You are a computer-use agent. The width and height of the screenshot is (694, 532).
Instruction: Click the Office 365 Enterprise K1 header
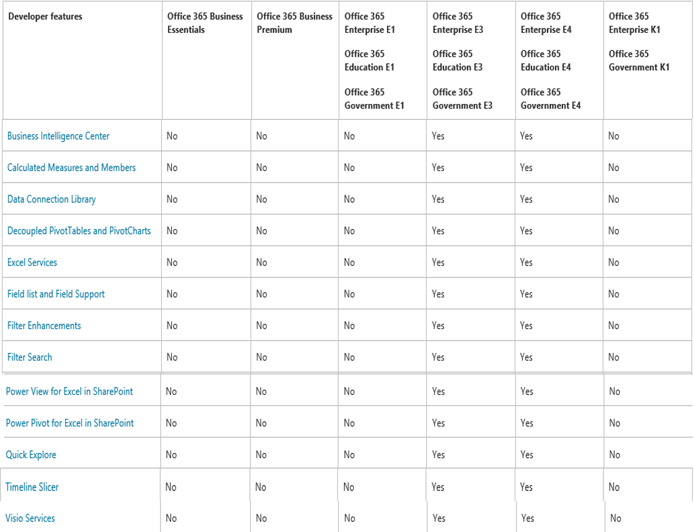(634, 23)
